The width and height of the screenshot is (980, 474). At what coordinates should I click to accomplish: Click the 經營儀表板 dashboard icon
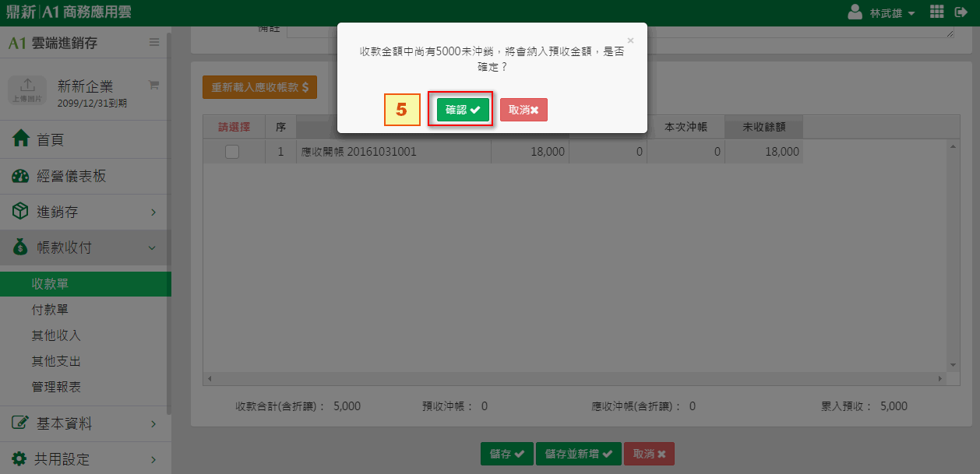point(21,176)
